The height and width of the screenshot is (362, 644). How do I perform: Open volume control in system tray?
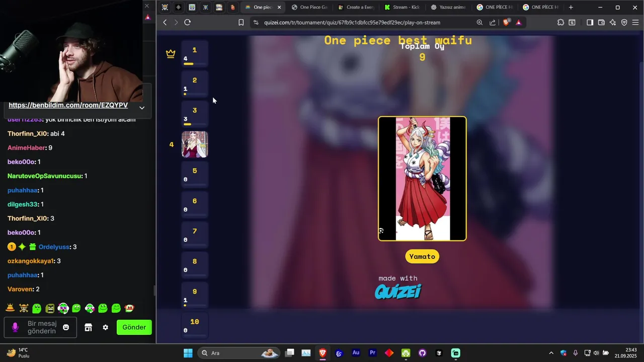point(596,353)
